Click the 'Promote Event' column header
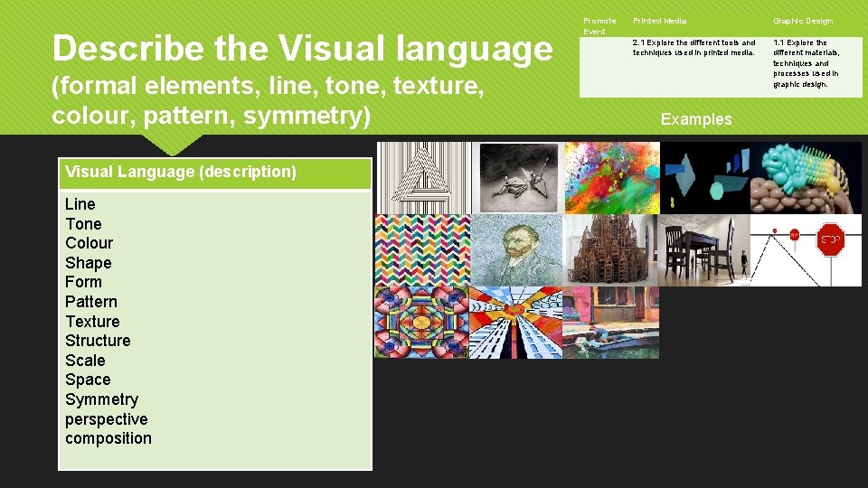Image resolution: width=868 pixels, height=488 pixels. pyautogui.click(x=599, y=26)
